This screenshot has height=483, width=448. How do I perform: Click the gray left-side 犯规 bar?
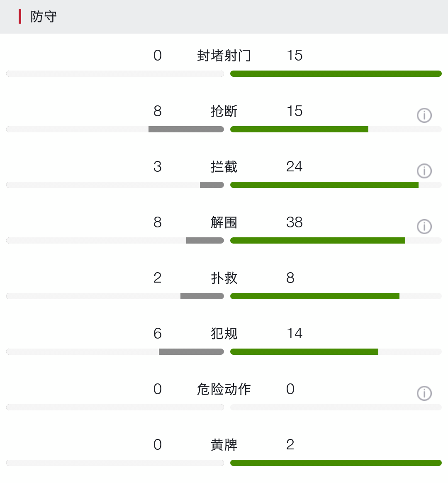pos(191,352)
